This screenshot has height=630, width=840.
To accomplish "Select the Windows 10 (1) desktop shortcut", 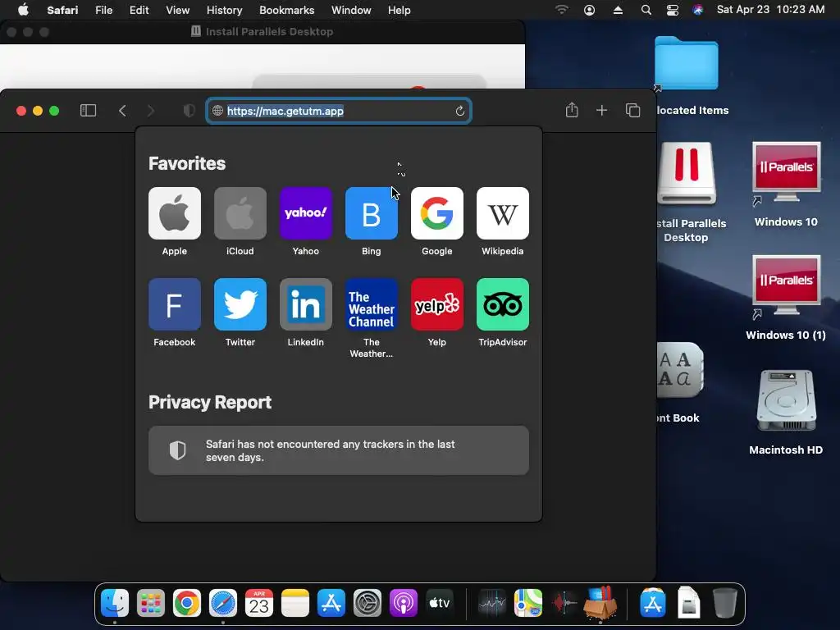I will pos(786,298).
